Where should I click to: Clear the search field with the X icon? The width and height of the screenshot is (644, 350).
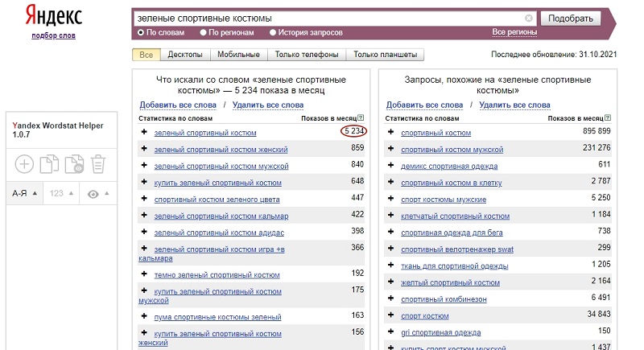coord(529,18)
